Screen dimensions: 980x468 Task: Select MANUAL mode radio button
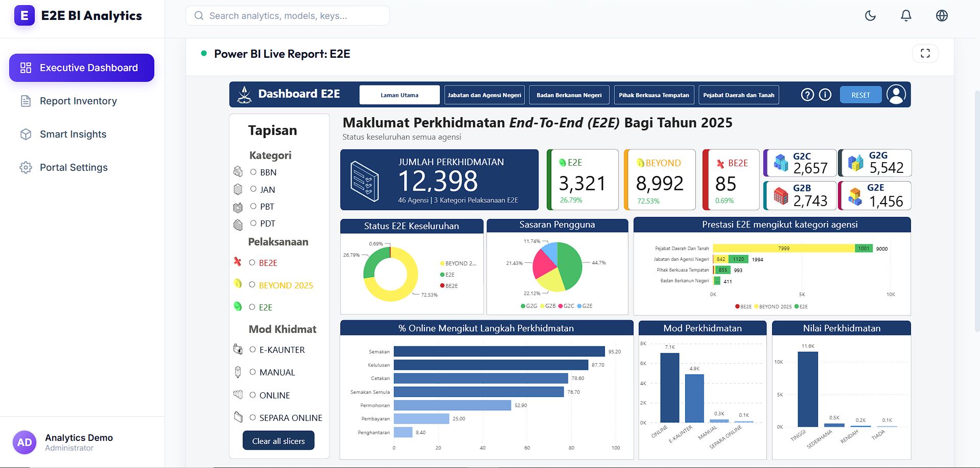point(252,372)
